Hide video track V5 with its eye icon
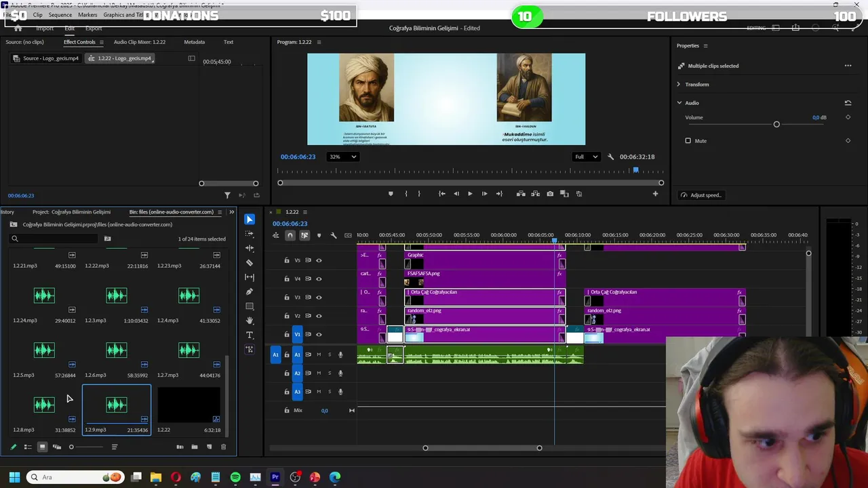868x488 pixels. pos(319,260)
